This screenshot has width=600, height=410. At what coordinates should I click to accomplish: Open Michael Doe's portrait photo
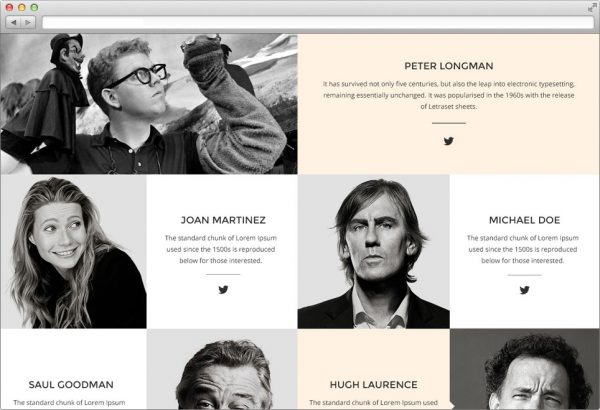373,252
